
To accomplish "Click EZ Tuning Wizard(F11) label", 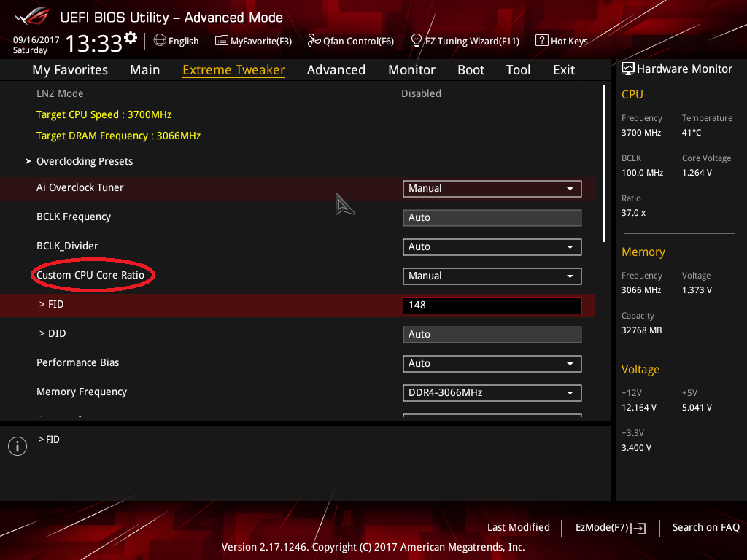I will pos(473,42).
